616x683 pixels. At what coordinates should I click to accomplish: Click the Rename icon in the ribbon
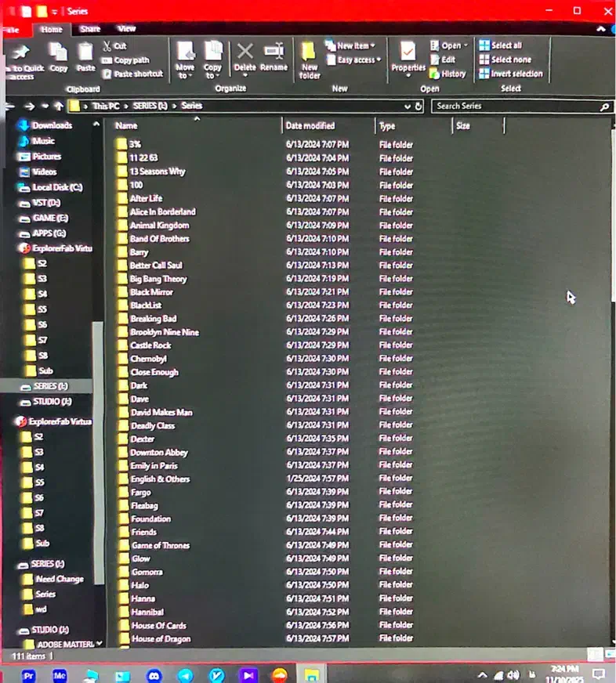point(274,56)
